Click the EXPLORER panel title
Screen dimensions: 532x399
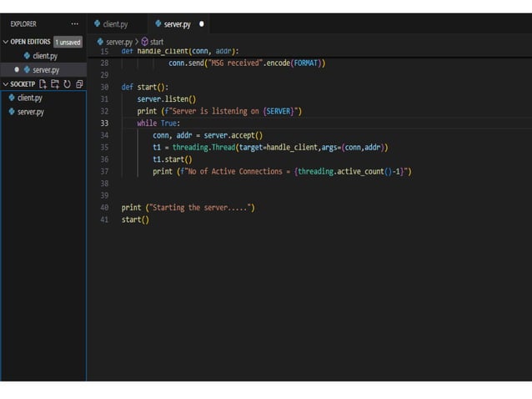23,24
